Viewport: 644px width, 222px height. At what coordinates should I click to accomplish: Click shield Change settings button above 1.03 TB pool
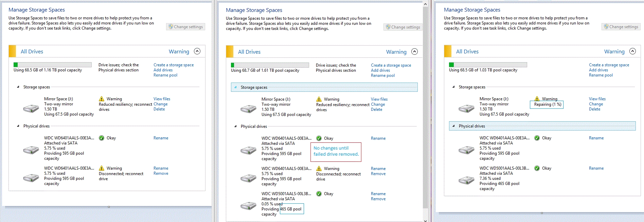coord(621,27)
